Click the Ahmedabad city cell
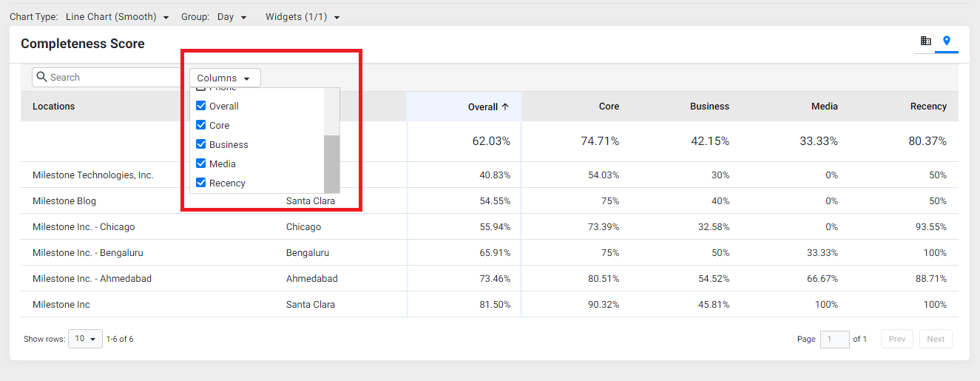The image size is (980, 381). coord(312,279)
